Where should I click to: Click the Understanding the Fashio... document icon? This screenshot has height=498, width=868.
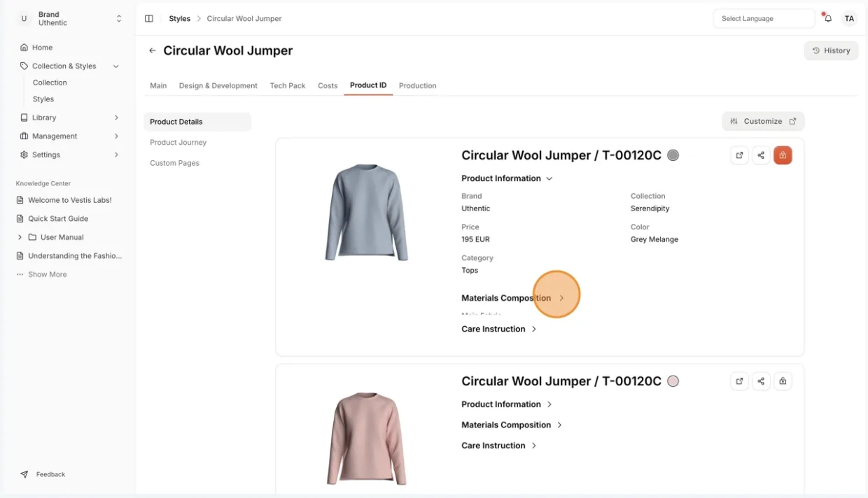[20, 256]
